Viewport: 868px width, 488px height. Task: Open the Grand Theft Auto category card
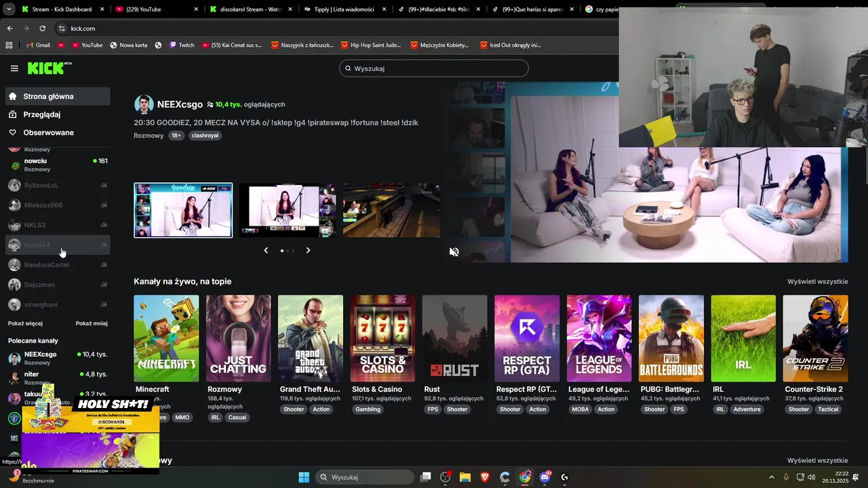tap(311, 338)
